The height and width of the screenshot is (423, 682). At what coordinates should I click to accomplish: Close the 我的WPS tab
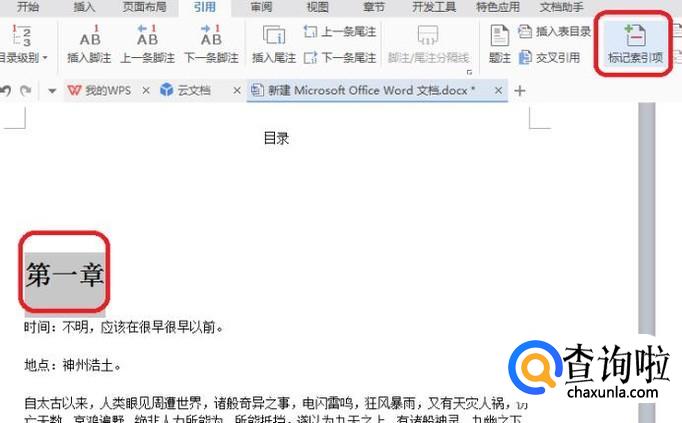click(x=146, y=90)
